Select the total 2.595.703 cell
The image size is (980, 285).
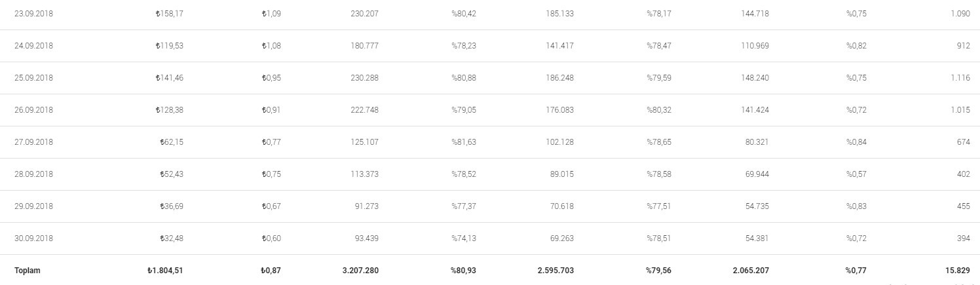tap(556, 271)
